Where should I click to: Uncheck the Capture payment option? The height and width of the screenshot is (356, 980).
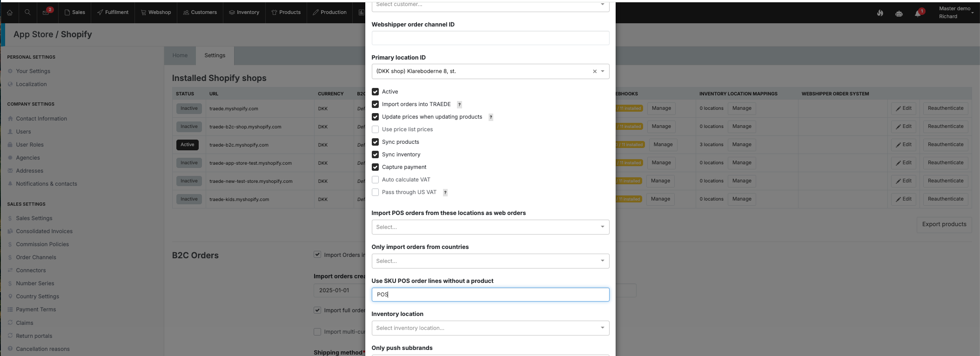coord(376,167)
